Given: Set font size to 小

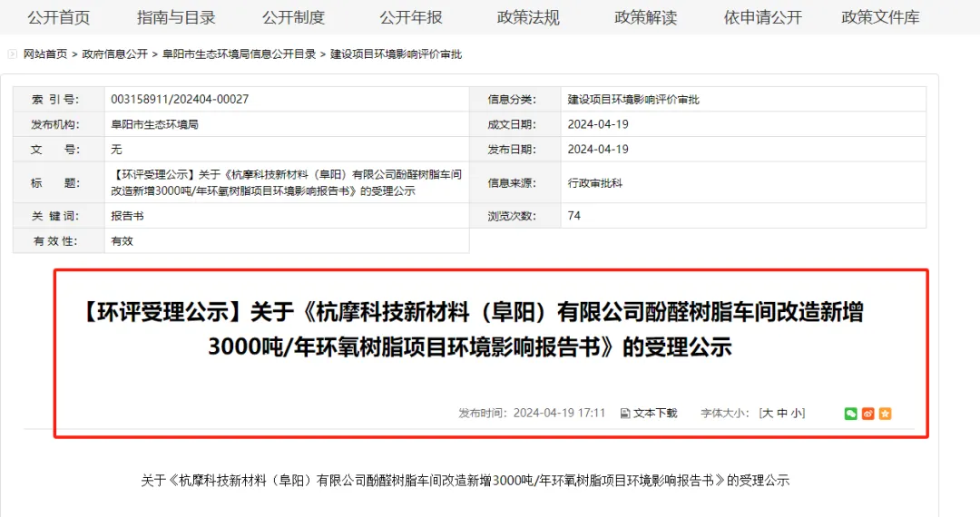Looking at the screenshot, I should coord(796,414).
